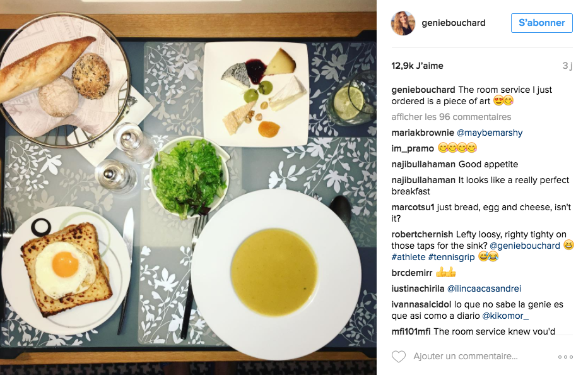Open mariakbrownie's profile
This screenshot has height=375, width=588.
pyautogui.click(x=423, y=133)
